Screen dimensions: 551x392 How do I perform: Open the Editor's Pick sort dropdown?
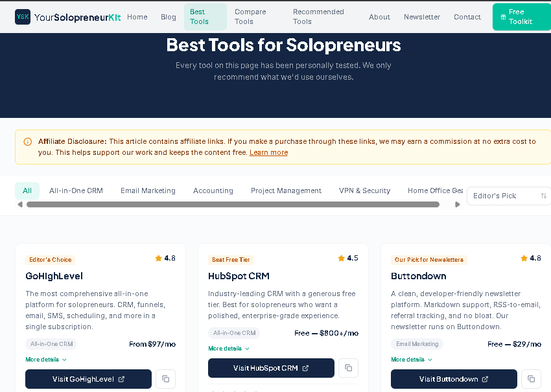coord(508,196)
